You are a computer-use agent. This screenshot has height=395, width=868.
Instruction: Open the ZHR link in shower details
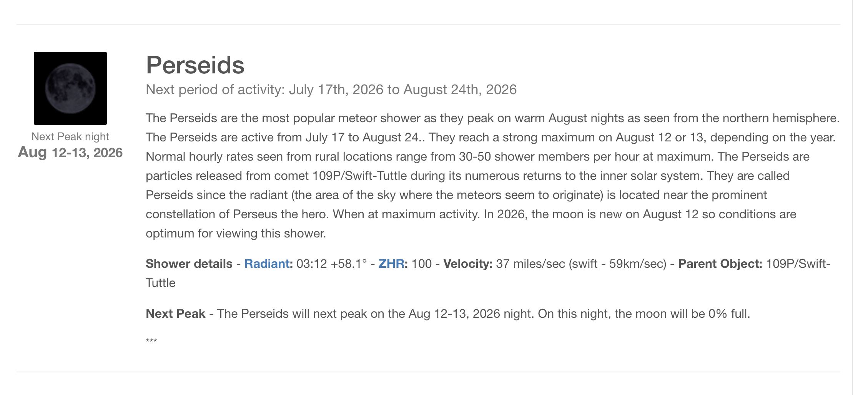(391, 264)
